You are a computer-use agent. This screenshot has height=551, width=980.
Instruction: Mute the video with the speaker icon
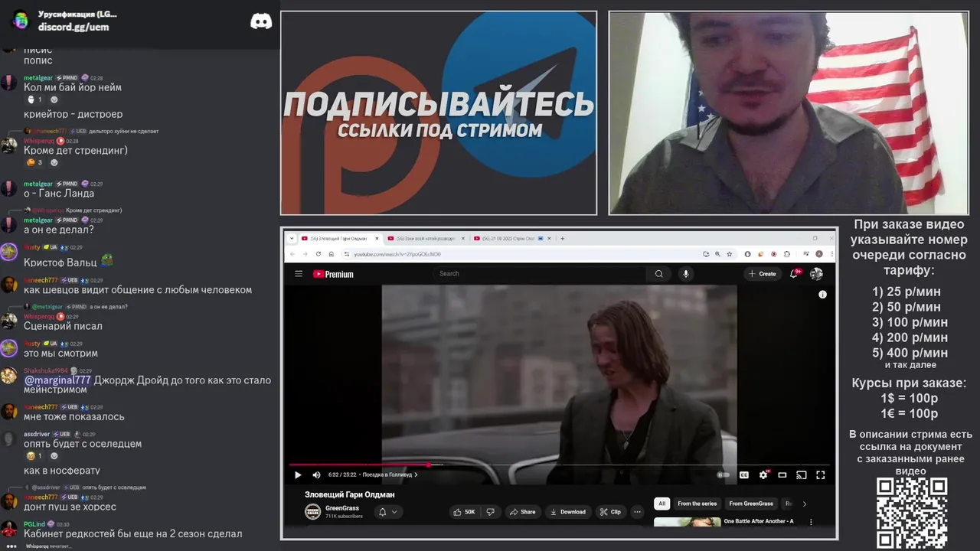[316, 474]
